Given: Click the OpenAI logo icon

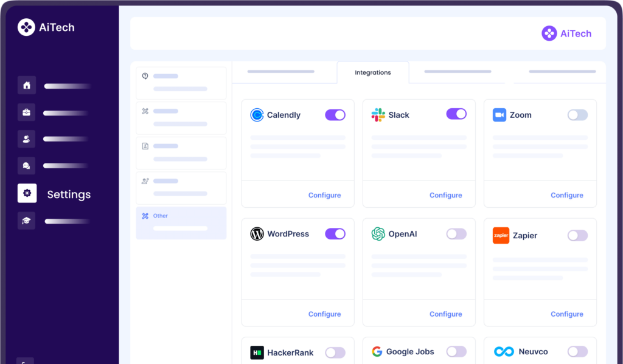Looking at the screenshot, I should click(x=378, y=234).
